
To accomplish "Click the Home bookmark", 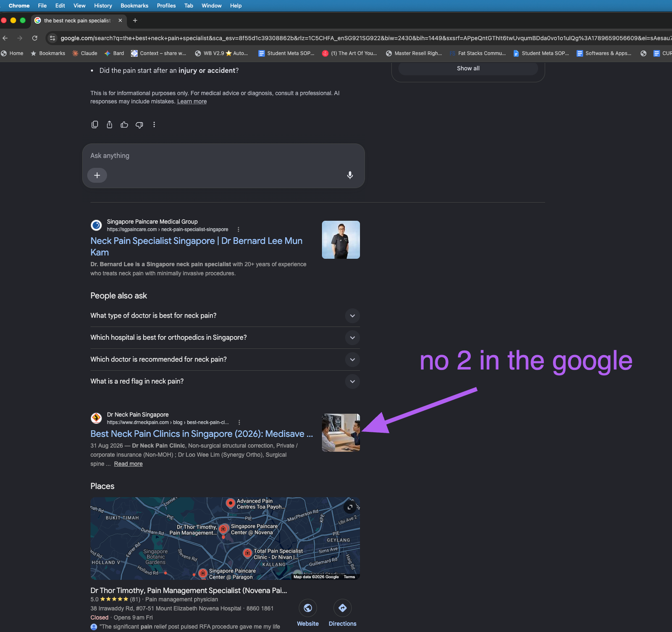I will tap(12, 53).
